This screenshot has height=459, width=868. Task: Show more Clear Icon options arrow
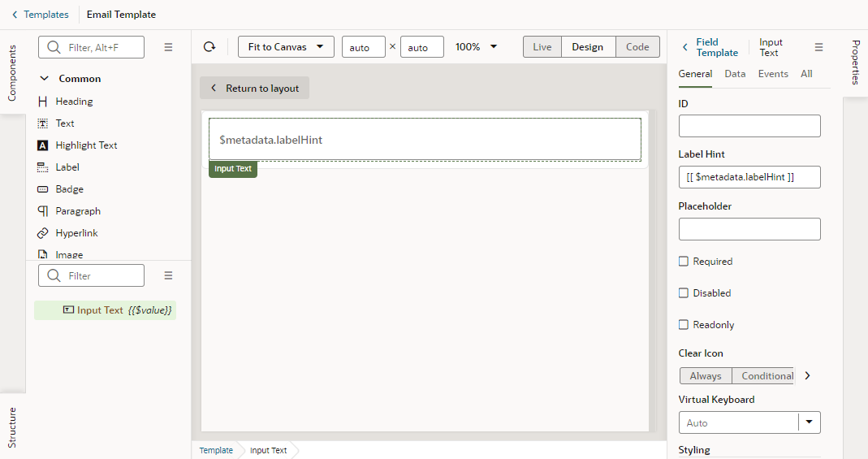click(x=808, y=376)
